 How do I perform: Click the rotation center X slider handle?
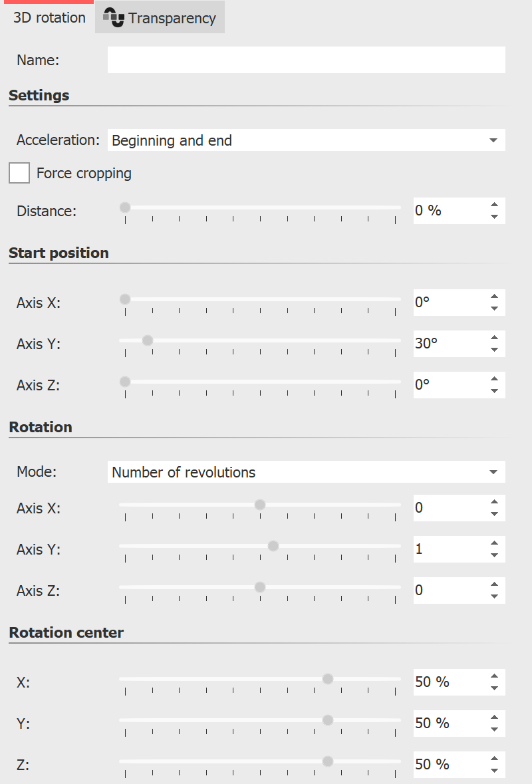click(327, 678)
